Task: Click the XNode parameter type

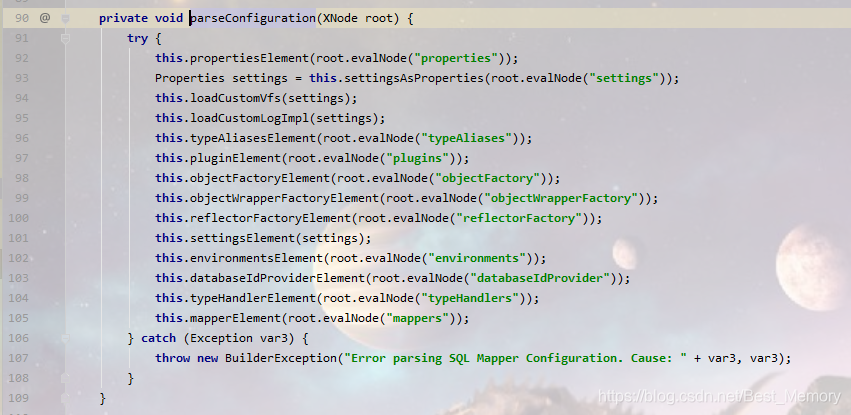Action: pos(340,18)
